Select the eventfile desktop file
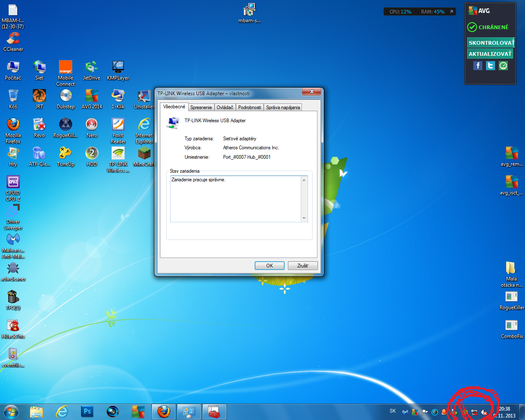The height and width of the screenshot is (420, 525). [13, 357]
